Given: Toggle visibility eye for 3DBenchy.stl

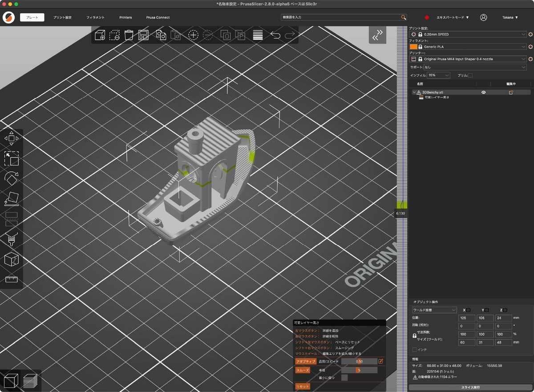Looking at the screenshot, I should tap(483, 93).
